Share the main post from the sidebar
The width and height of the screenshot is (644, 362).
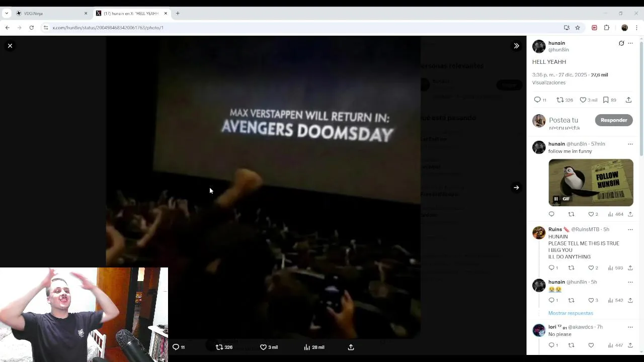[628, 100]
